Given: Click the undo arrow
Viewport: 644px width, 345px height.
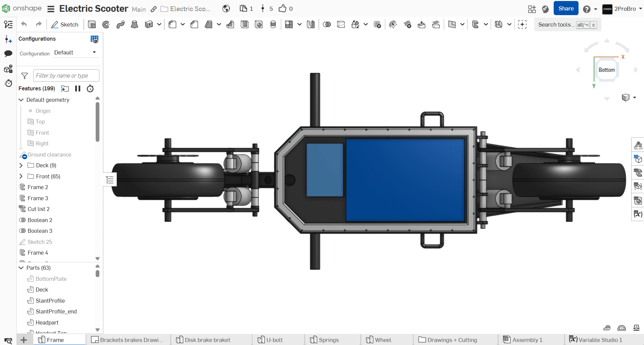Looking at the screenshot, I should 24,25.
